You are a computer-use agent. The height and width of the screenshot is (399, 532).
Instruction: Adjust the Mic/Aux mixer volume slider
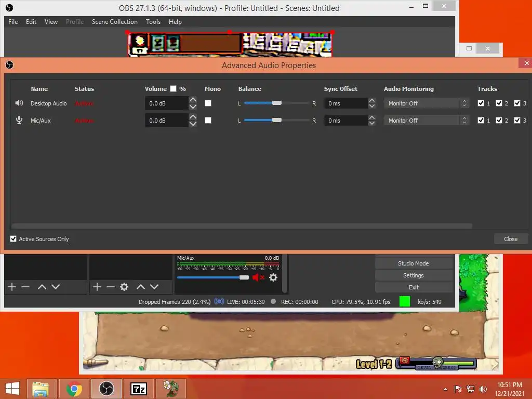point(212,277)
